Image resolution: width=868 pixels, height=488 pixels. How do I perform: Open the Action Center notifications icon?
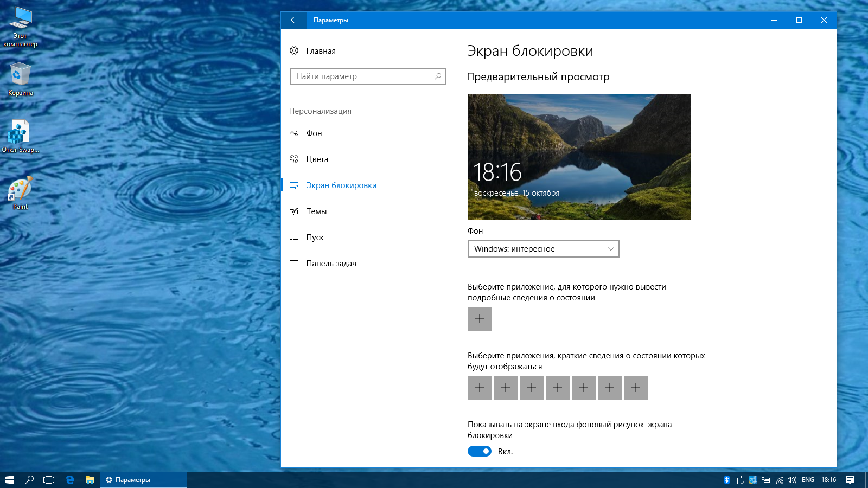pyautogui.click(x=850, y=480)
